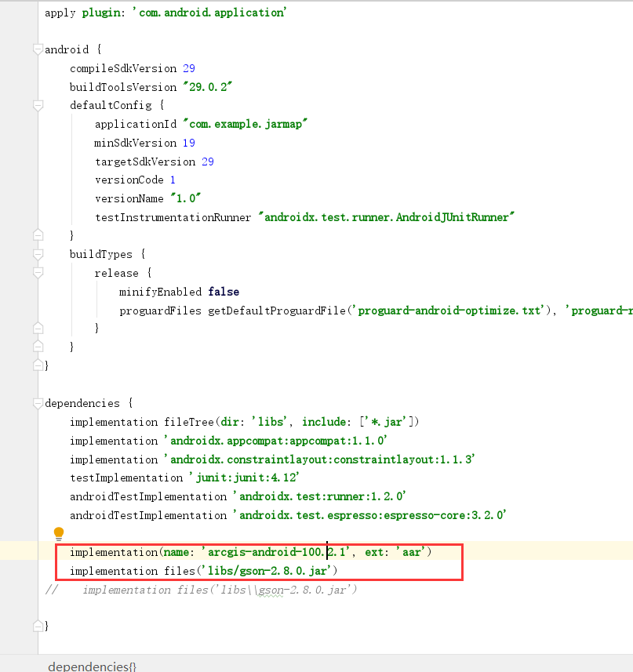This screenshot has width=633, height=672.
Task: Collapse the defaultConfig block fold marker
Action: [x=38, y=105]
